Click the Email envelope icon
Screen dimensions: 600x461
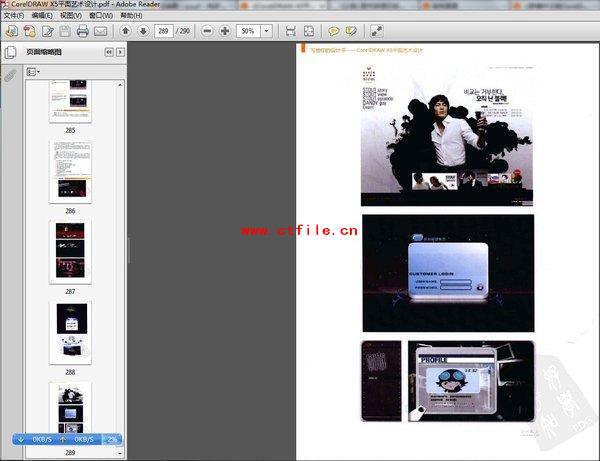101,31
